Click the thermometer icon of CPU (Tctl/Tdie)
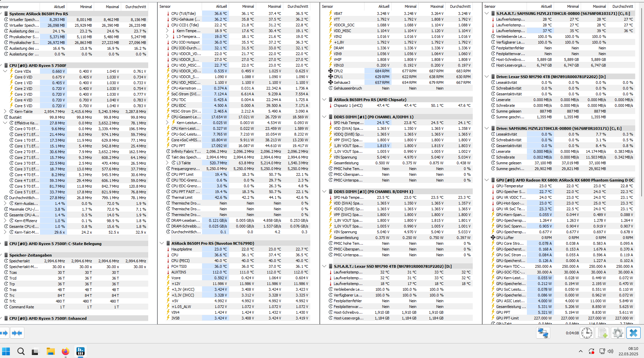Screen dimensions: 644x358 point(168,14)
